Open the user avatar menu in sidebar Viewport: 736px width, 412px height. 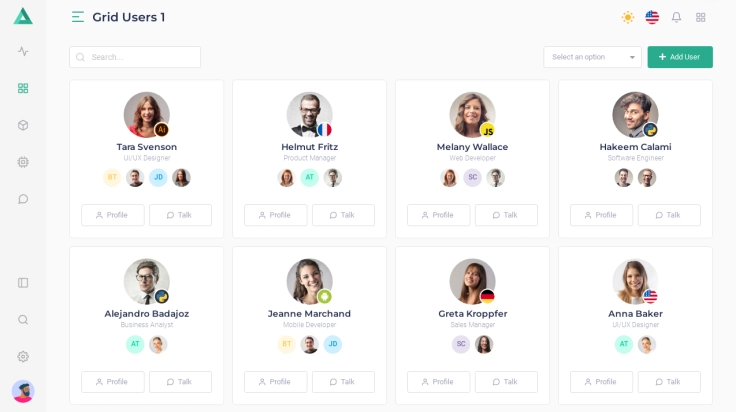23,391
